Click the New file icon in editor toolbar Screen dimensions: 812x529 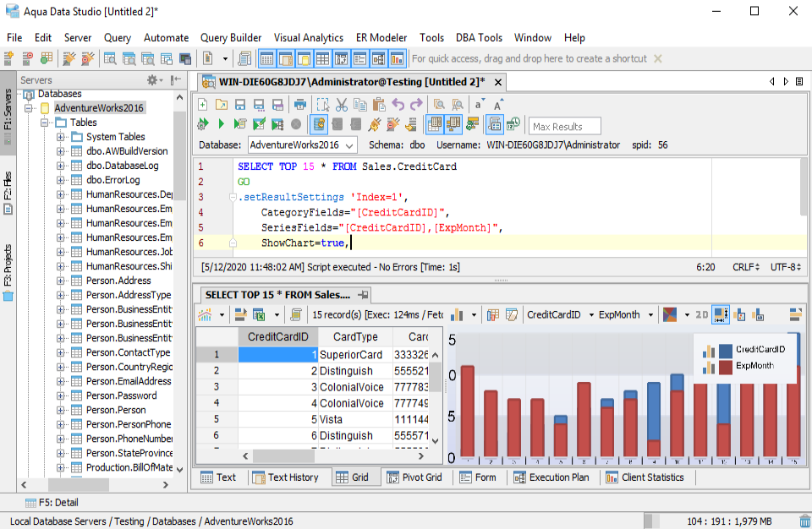(203, 105)
